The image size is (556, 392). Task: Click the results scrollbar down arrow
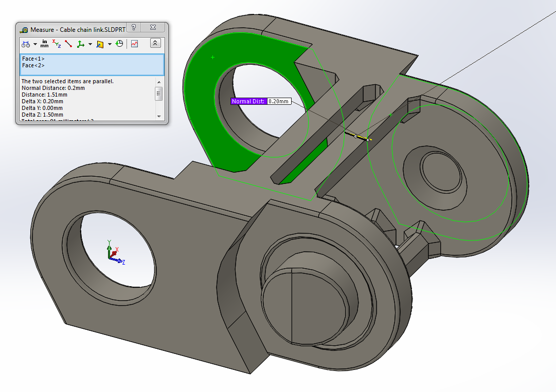click(159, 116)
